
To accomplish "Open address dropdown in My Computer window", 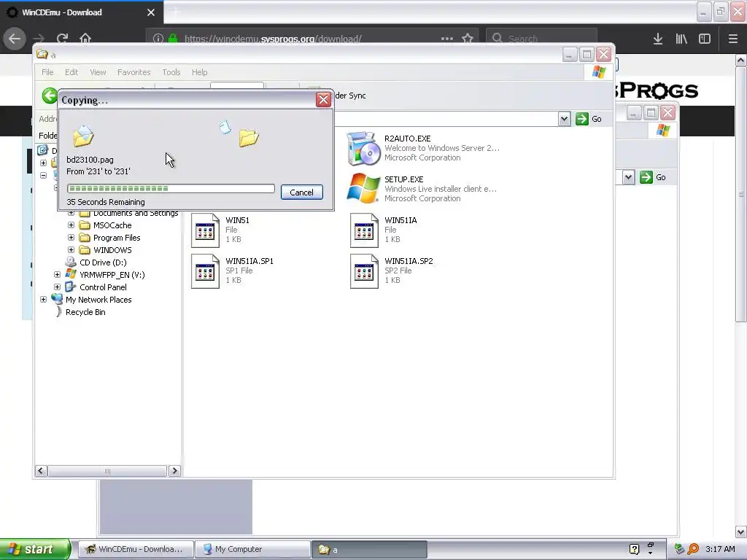I will pyautogui.click(x=628, y=177).
